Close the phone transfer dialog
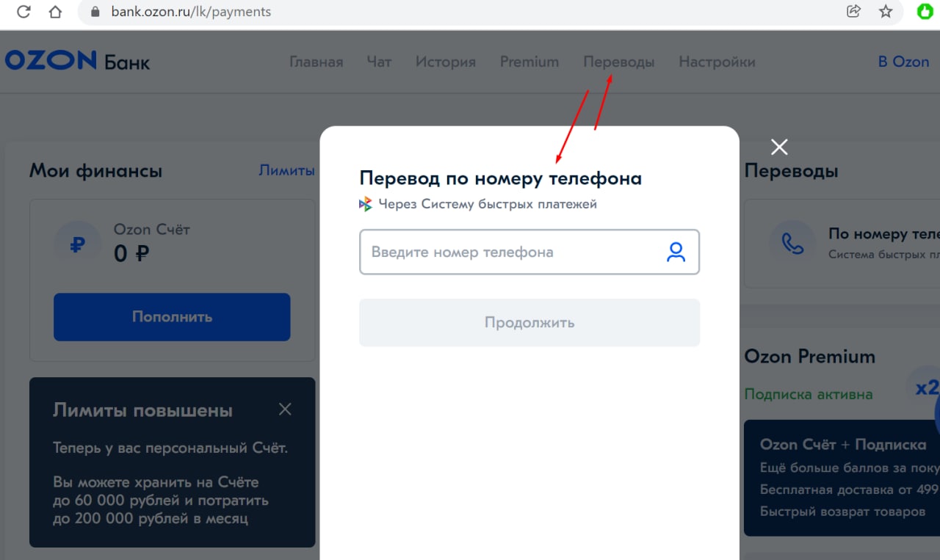This screenshot has width=940, height=560. 779,147
